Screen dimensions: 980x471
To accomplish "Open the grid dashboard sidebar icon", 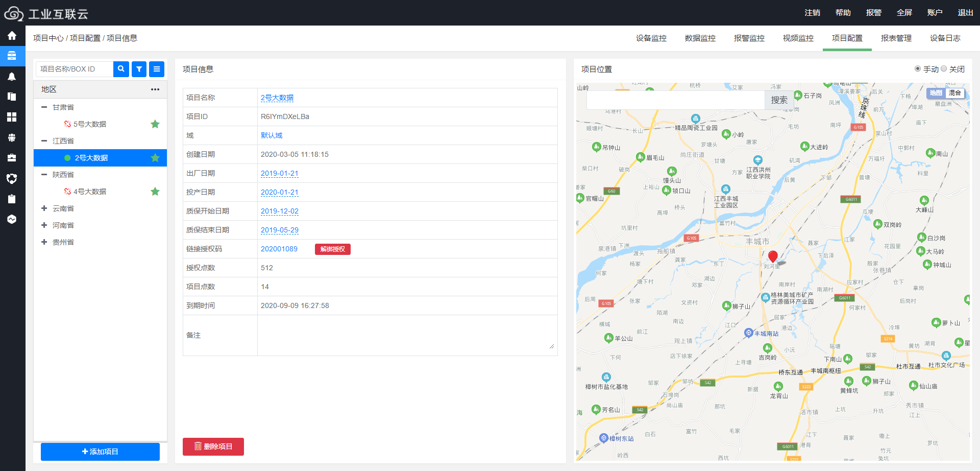I will (12, 117).
